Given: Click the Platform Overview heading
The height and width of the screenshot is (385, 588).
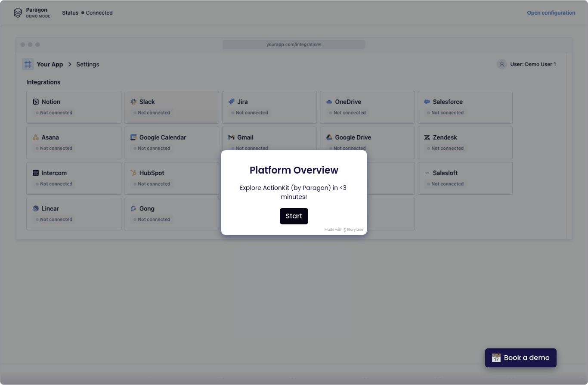Looking at the screenshot, I should point(294,170).
